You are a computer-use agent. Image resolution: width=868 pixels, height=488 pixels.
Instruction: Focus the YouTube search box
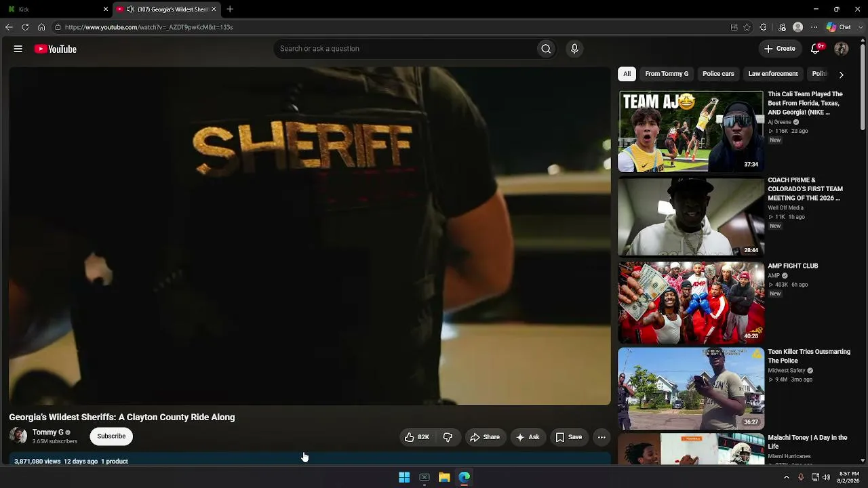[x=404, y=49]
